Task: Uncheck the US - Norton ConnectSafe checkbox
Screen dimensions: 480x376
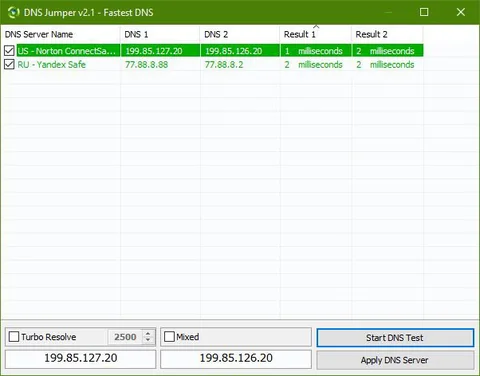Action: click(x=9, y=51)
